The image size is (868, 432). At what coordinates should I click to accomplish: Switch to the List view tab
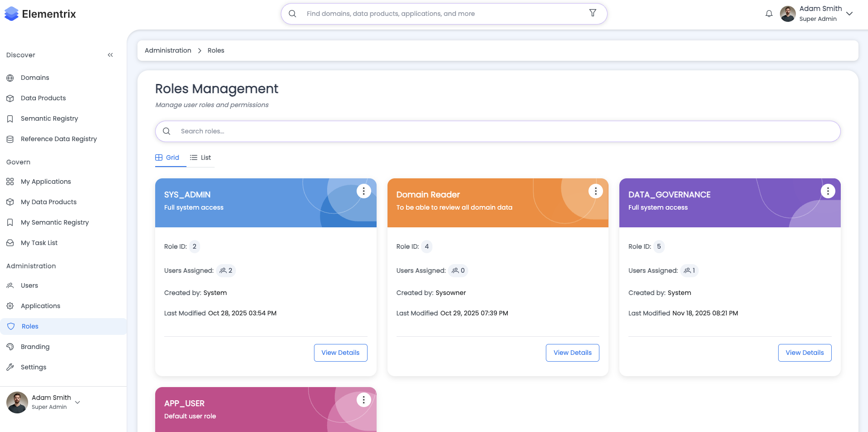201,157
